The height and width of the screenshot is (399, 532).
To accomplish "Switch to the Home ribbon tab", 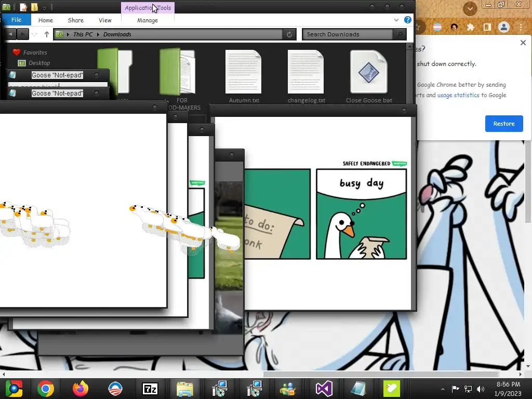I will pyautogui.click(x=46, y=20).
